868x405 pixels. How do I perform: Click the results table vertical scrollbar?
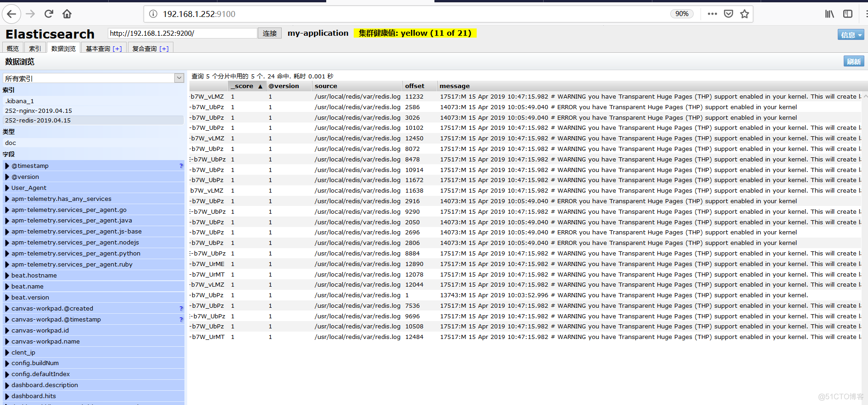point(865,248)
